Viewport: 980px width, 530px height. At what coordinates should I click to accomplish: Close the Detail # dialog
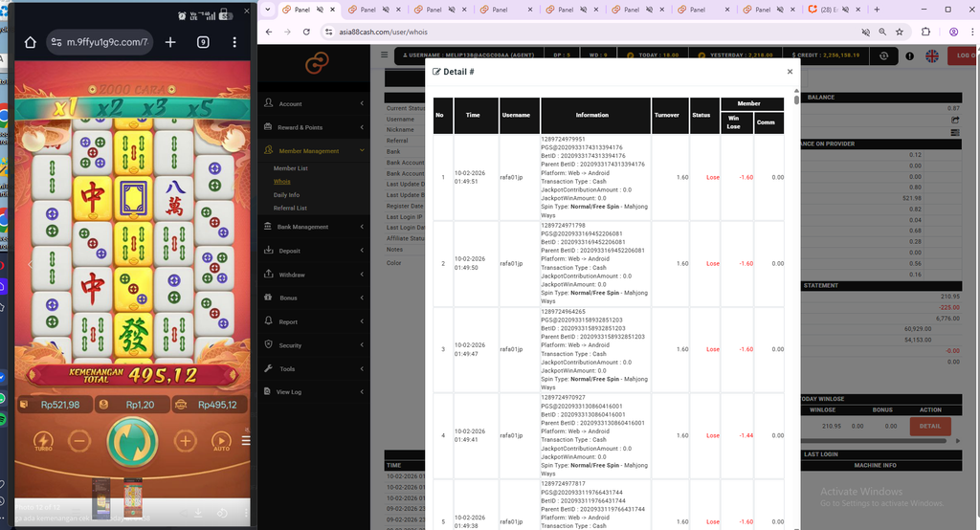790,71
